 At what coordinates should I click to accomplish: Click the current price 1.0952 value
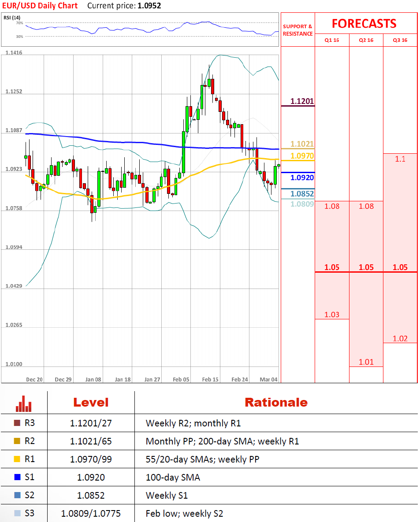[x=149, y=6]
